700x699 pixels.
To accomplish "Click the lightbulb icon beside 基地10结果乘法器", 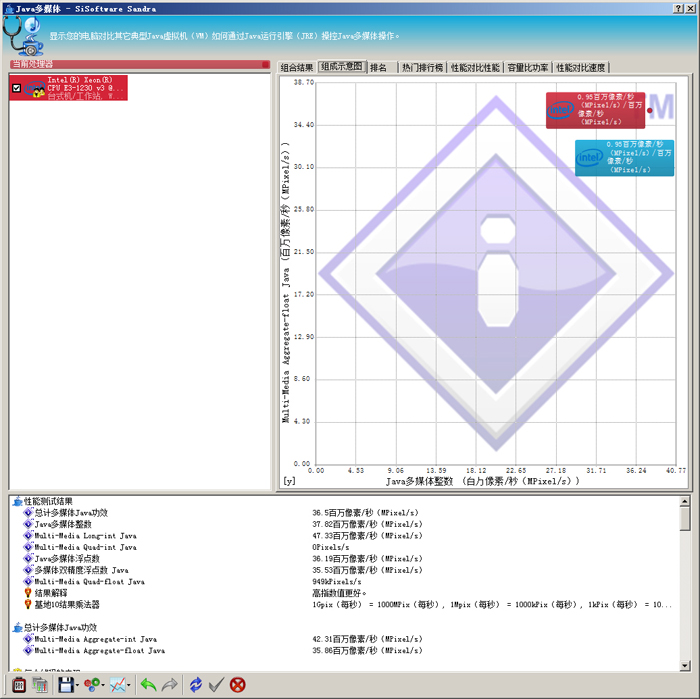I will coord(28,605).
